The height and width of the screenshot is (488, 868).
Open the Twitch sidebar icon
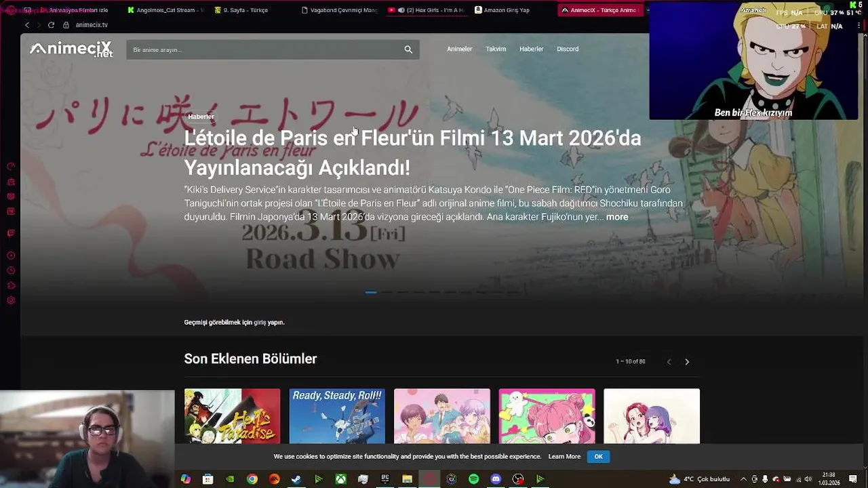tap(11, 233)
